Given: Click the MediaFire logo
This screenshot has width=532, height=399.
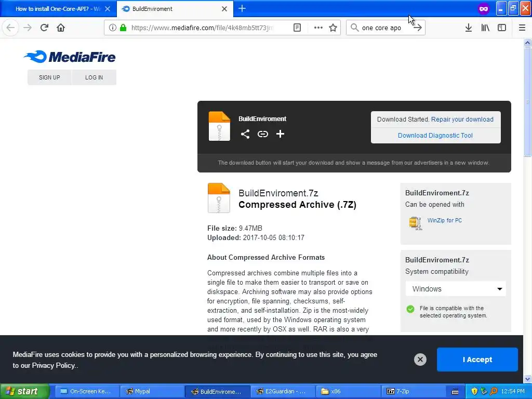Looking at the screenshot, I should (70, 57).
